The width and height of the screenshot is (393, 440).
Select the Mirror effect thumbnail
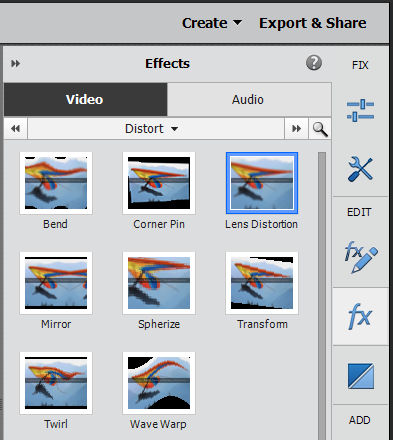pyautogui.click(x=56, y=283)
